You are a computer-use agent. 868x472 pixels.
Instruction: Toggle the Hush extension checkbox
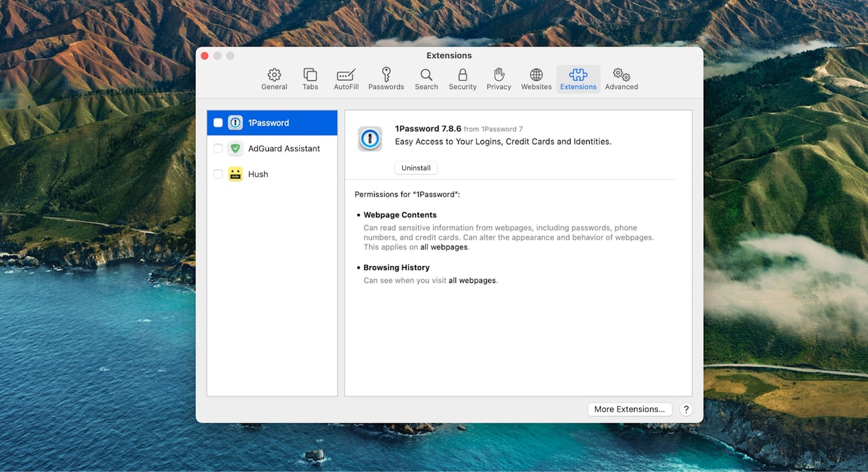click(x=218, y=174)
